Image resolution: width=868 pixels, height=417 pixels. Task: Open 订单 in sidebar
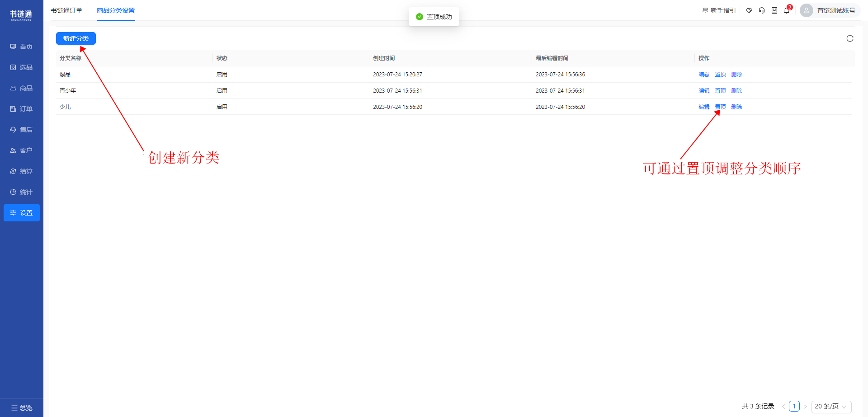coord(21,109)
